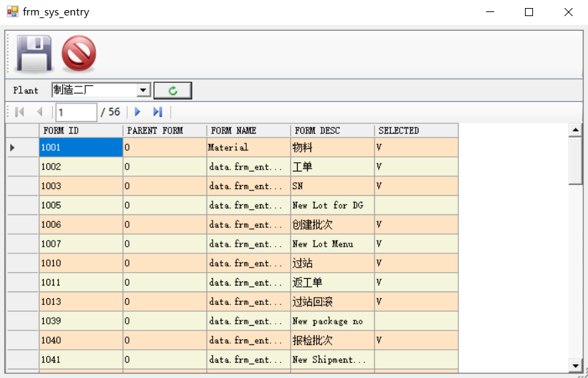588x378 pixels.
Task: Select the row header for row 1005
Action: click(x=23, y=205)
